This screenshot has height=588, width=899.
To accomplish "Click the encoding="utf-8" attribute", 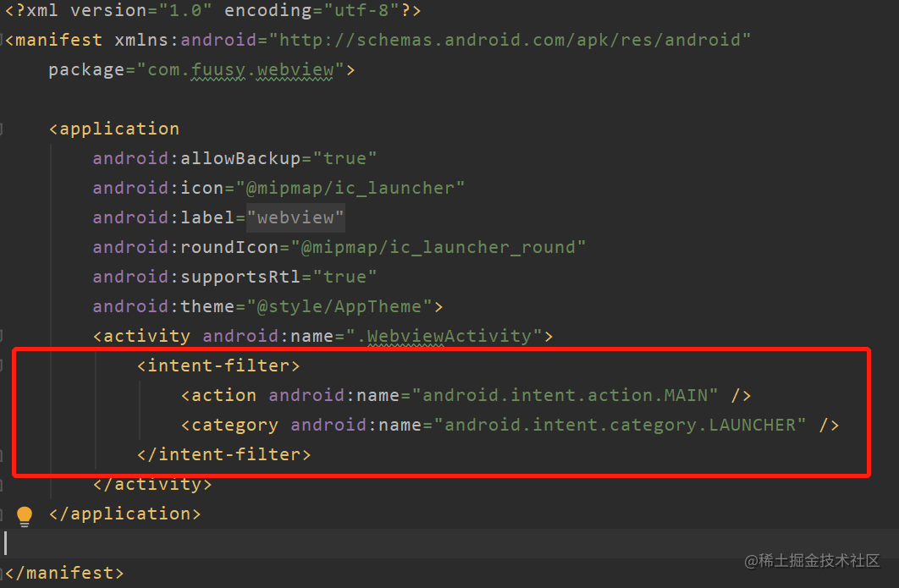I will point(312,10).
